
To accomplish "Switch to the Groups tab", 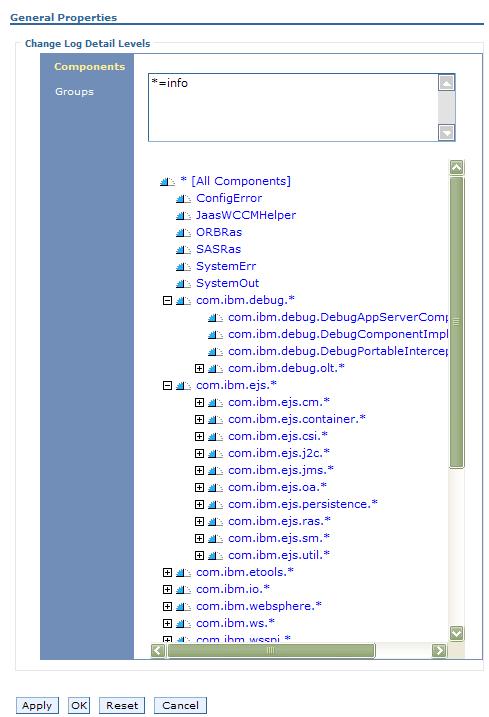I will coord(74,91).
